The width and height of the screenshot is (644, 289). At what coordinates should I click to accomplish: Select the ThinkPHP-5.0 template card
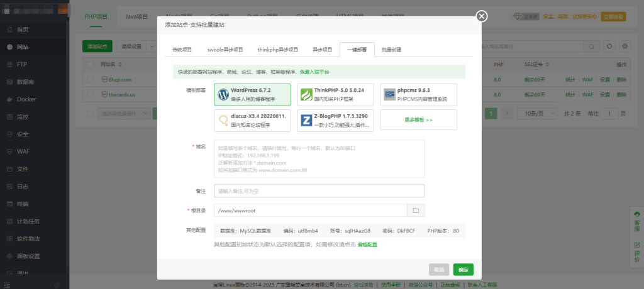pos(335,95)
